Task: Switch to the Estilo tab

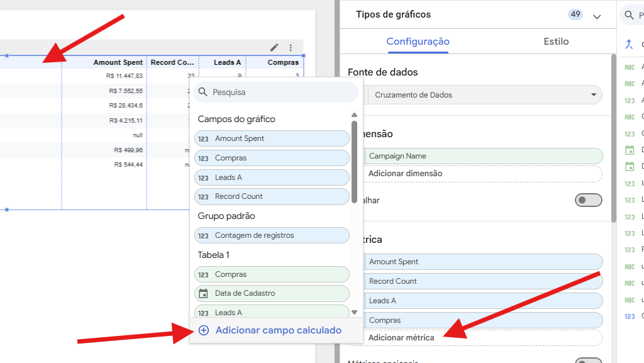Action: pyautogui.click(x=556, y=42)
